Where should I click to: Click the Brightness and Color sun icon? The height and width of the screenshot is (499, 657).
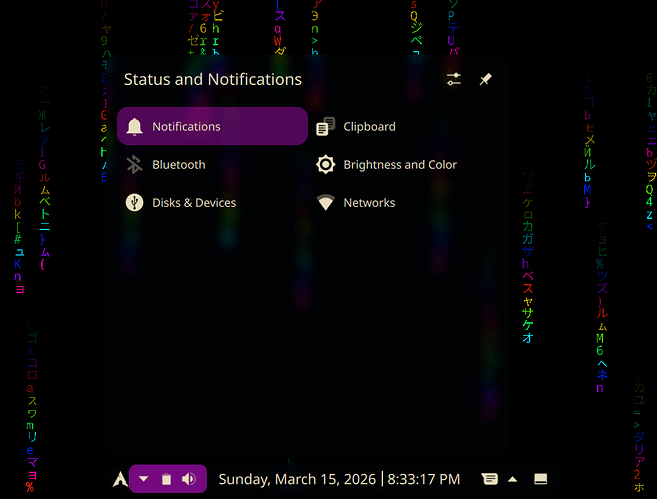tap(325, 165)
